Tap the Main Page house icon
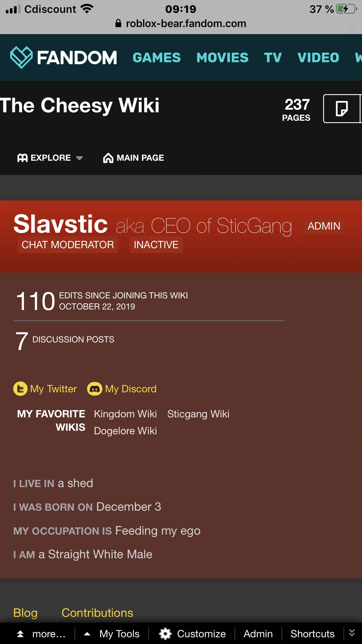Image resolution: width=362 pixels, height=644 pixels. [x=108, y=158]
